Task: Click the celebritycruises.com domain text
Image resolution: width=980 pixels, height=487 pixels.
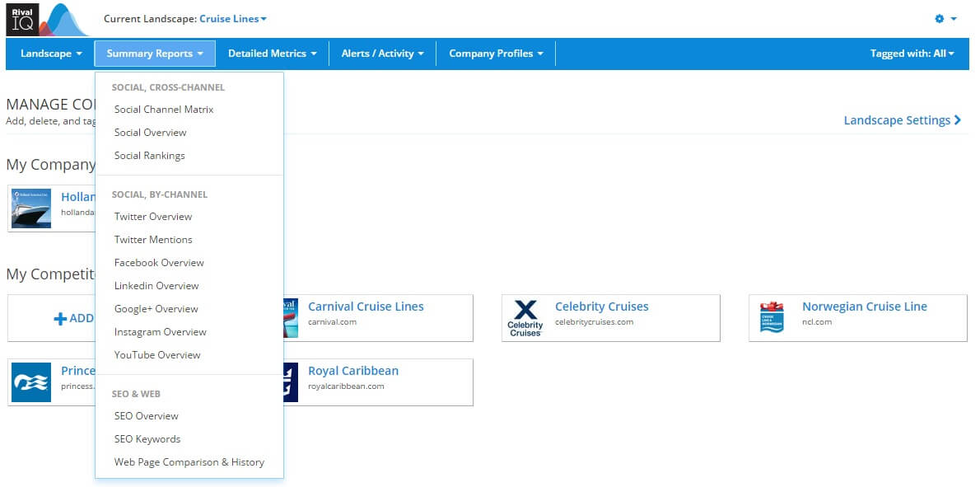Action: (x=595, y=322)
